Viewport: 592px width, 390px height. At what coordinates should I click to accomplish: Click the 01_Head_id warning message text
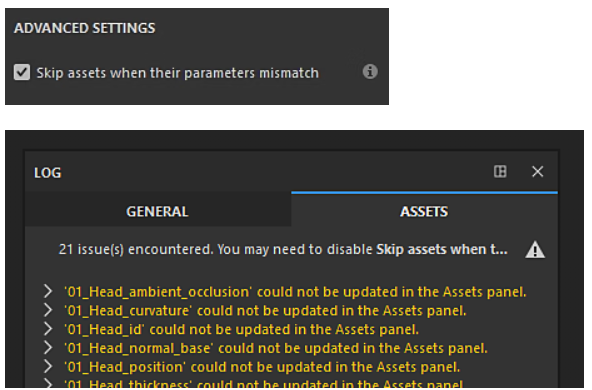(x=242, y=330)
